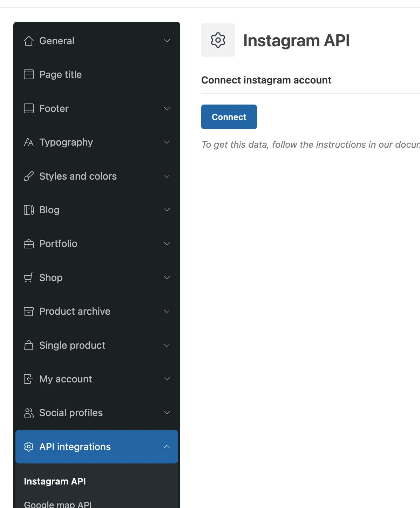The image size is (420, 508).
Task: Click the brush icon for Styles and colors
Action: click(x=29, y=176)
